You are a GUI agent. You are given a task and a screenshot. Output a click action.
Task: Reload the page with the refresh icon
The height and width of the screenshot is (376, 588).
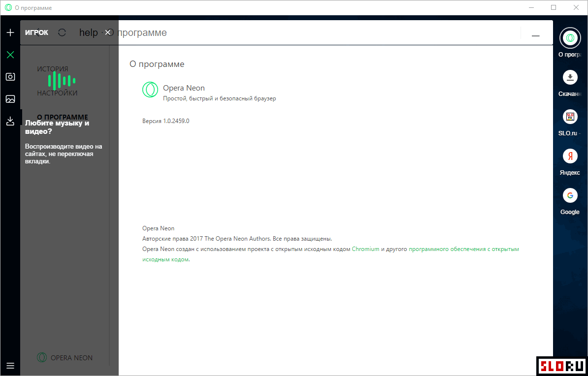point(62,32)
